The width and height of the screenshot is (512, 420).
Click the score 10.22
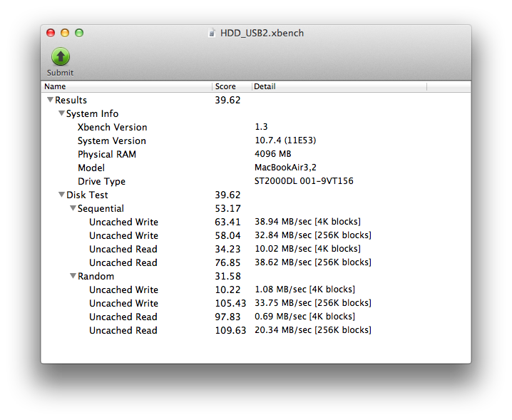pos(227,290)
